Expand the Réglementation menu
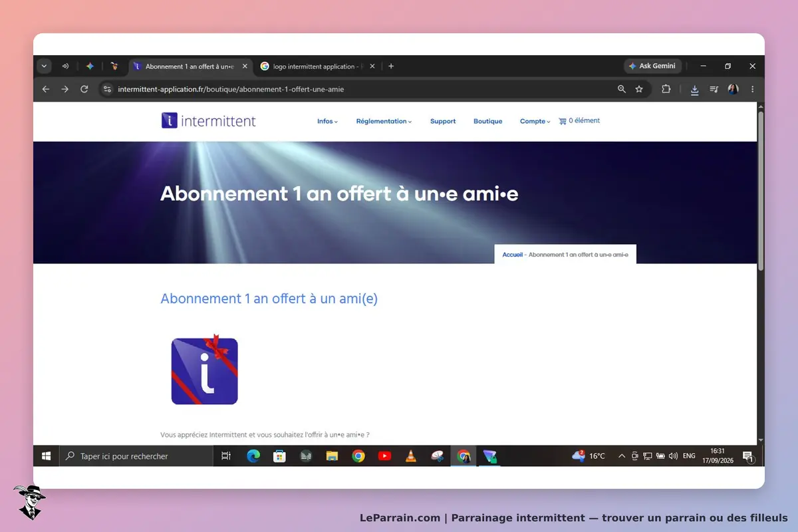798x532 pixels. (384, 121)
